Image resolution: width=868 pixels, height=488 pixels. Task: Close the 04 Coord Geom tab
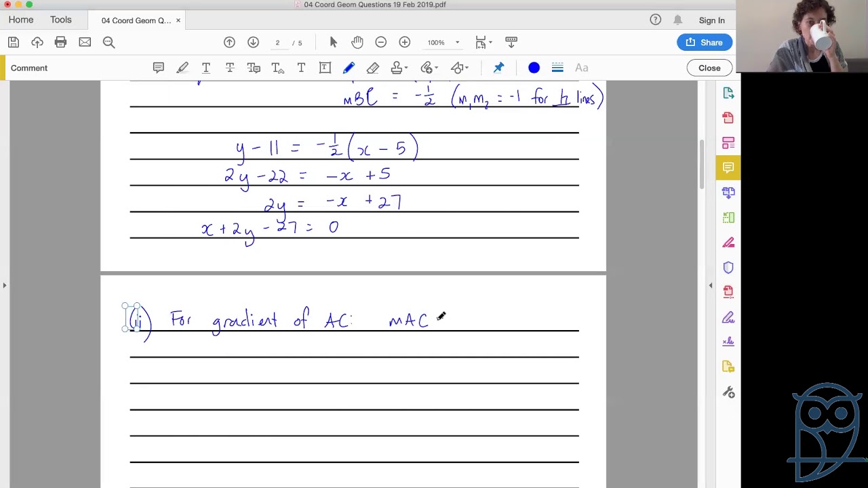[x=178, y=20]
